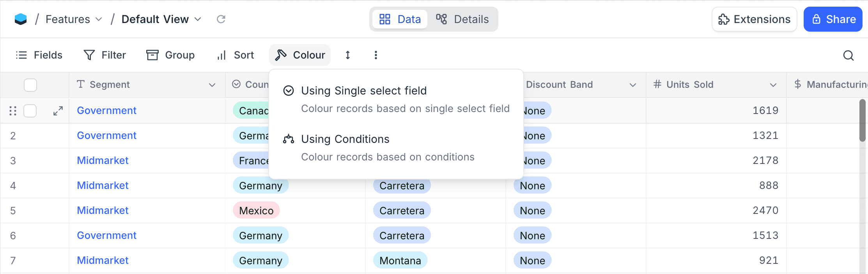Click the blue Share button
868x274 pixels.
coord(833,19)
